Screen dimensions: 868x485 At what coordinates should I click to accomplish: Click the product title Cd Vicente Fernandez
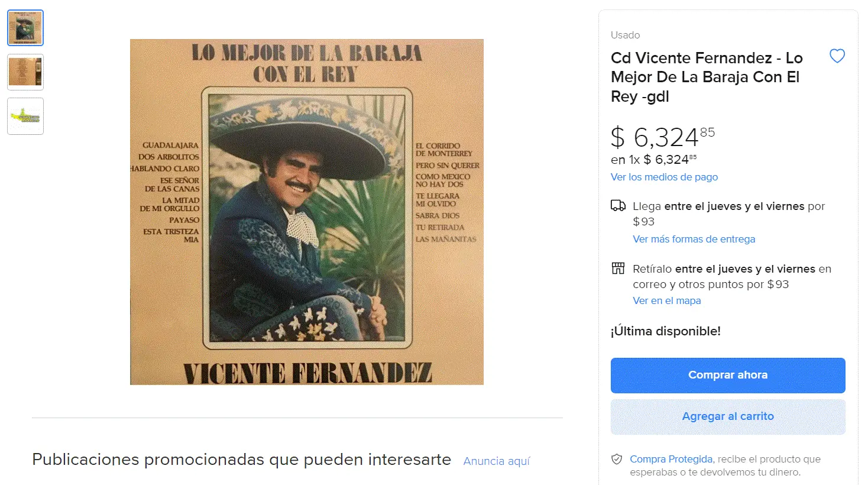click(x=707, y=77)
